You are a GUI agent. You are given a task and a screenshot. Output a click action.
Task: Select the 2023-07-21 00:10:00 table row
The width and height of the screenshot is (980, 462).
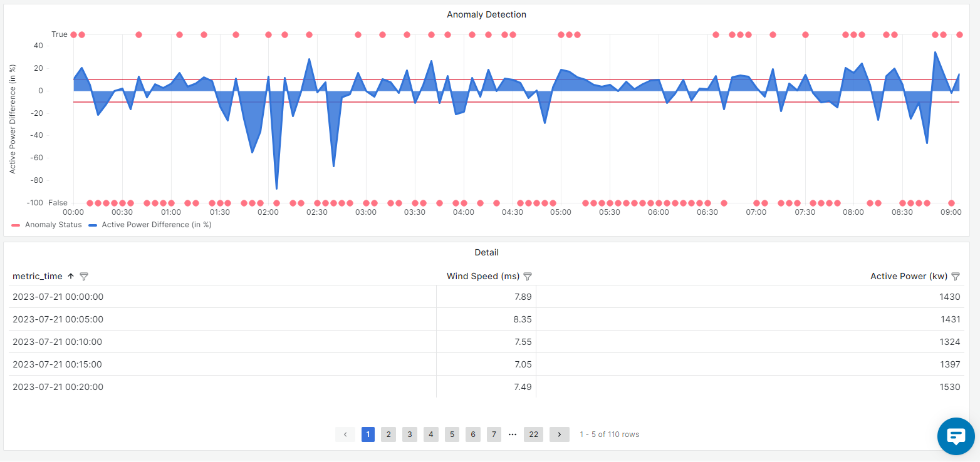(x=58, y=342)
